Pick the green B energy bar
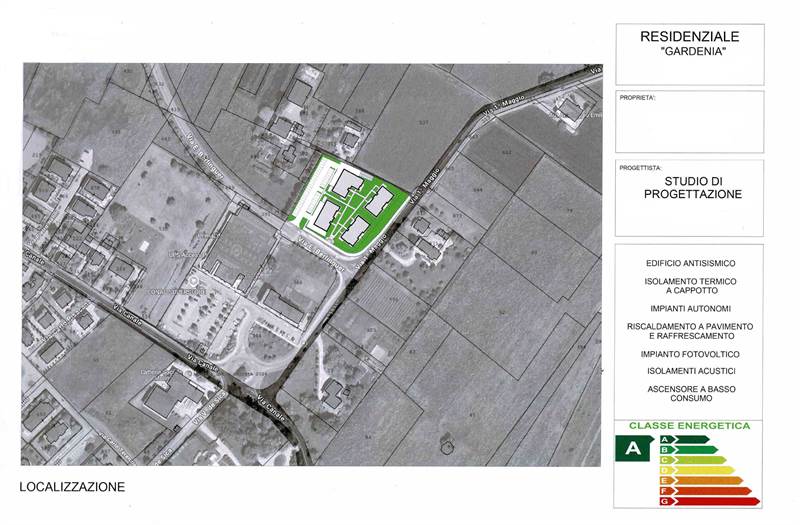This screenshot has width=800, height=525. pos(689,449)
